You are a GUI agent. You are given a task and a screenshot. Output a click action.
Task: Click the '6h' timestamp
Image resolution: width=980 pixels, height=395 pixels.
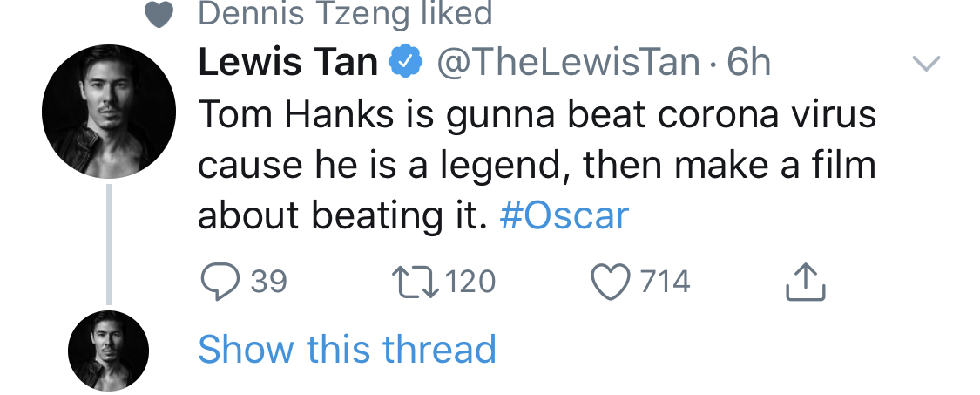tap(748, 62)
